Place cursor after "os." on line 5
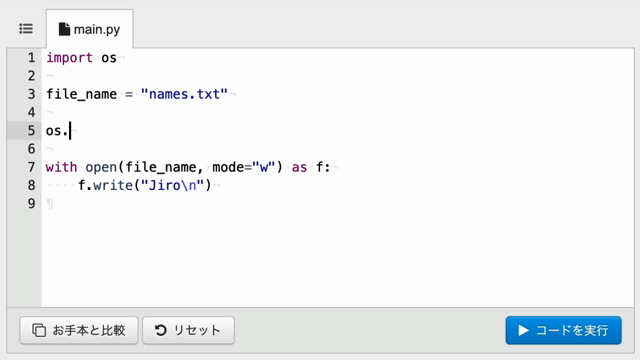Screen dimensions: 640x360 (x=70, y=131)
